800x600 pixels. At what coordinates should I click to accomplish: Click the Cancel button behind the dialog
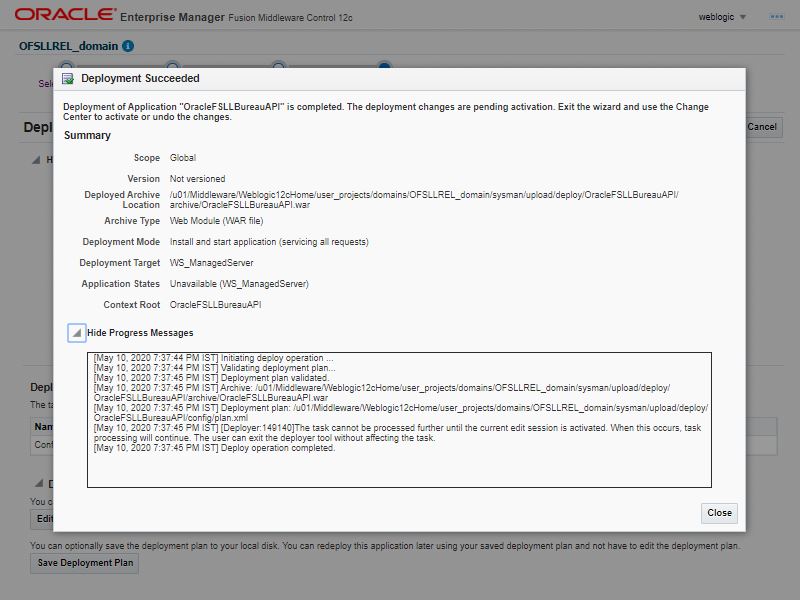[x=762, y=127]
